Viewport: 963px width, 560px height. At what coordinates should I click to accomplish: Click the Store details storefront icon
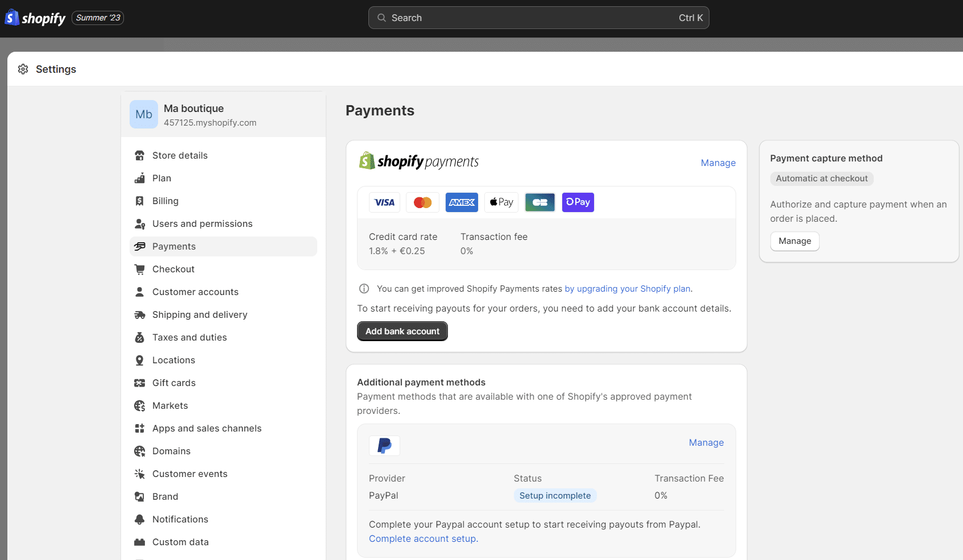tap(139, 155)
